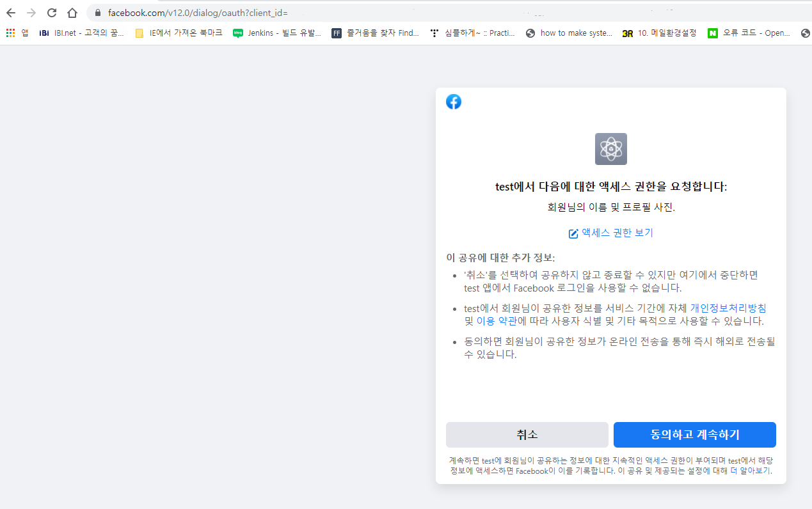
Task: Open the 즐거움을 찾자 Find bookmark
Action: pos(376,33)
